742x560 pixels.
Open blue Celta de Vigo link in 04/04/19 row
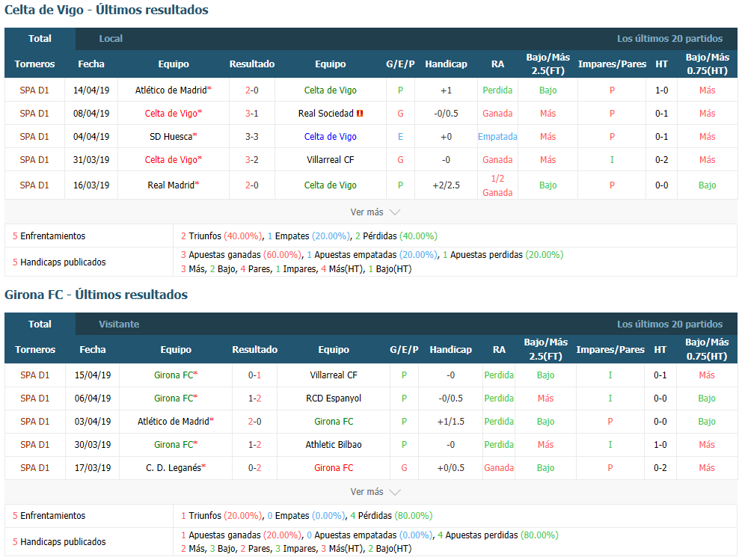coord(331,137)
